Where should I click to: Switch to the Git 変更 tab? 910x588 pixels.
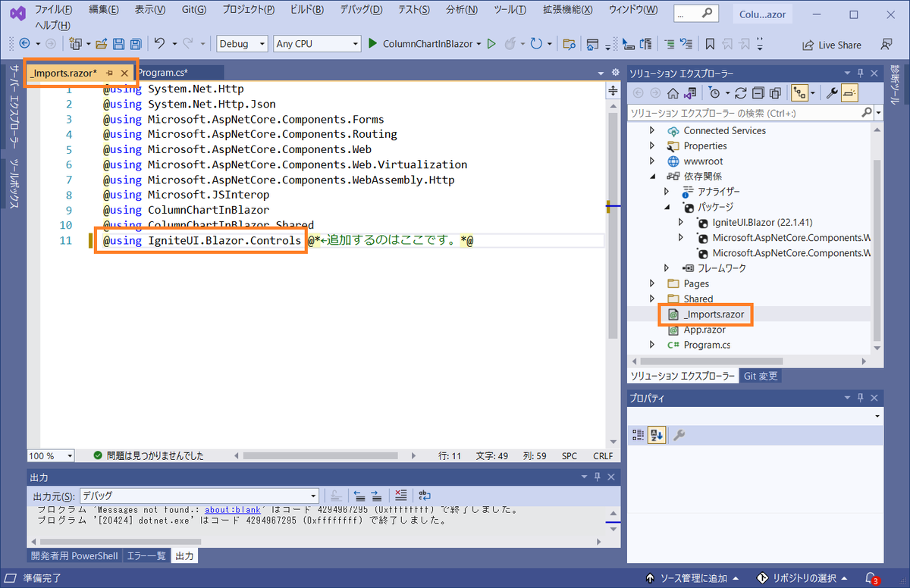pyautogui.click(x=760, y=376)
